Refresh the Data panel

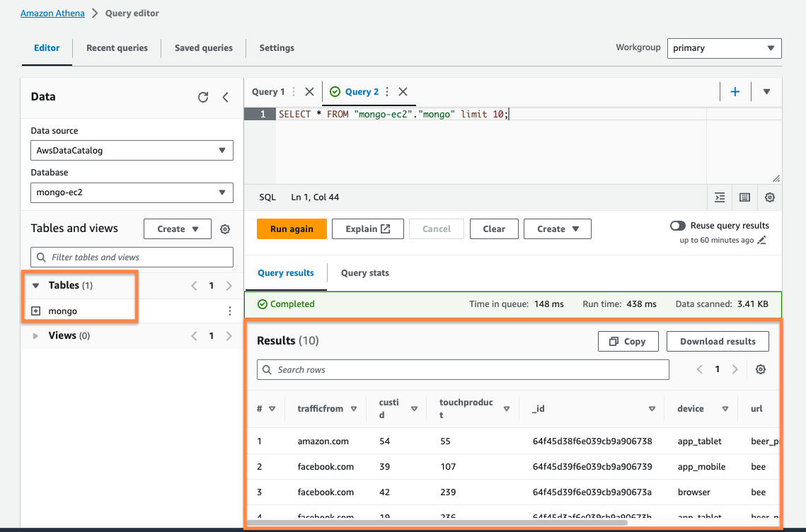coord(203,98)
